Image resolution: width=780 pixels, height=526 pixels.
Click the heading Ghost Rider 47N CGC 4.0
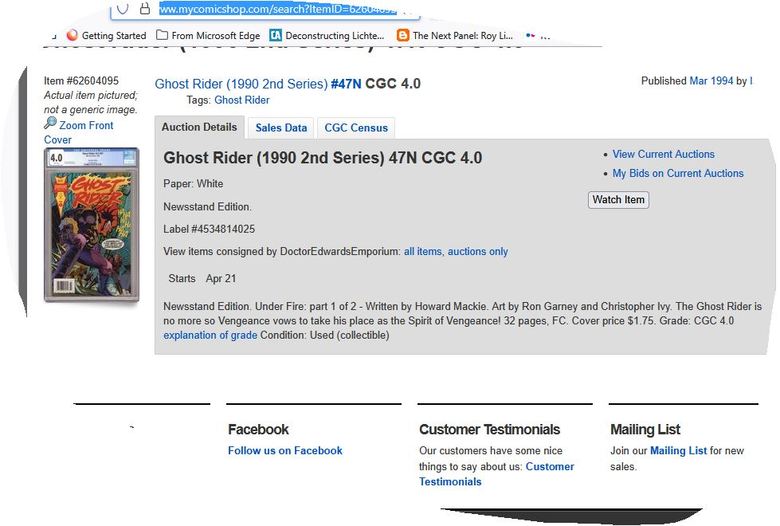pos(322,158)
